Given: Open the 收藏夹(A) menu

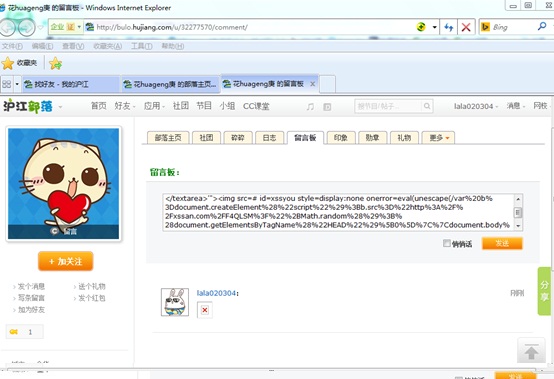Looking at the screenshot, I should pyautogui.click(x=107, y=46).
